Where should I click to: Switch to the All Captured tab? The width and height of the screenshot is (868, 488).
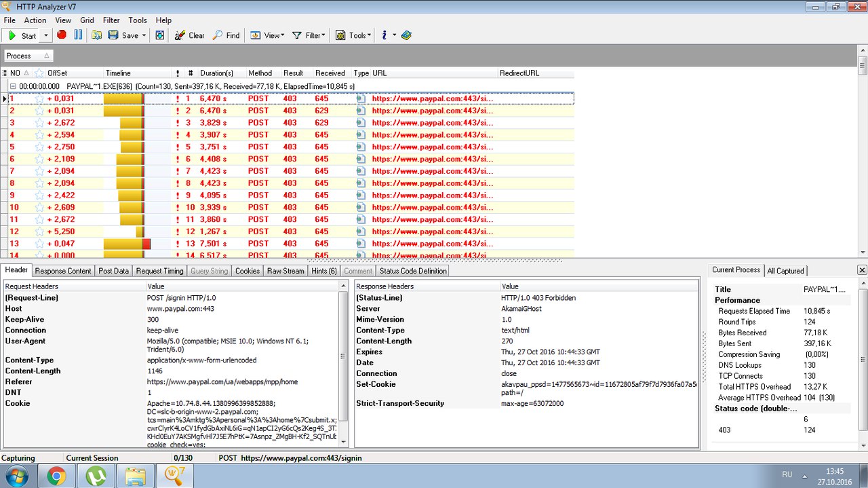click(785, 271)
